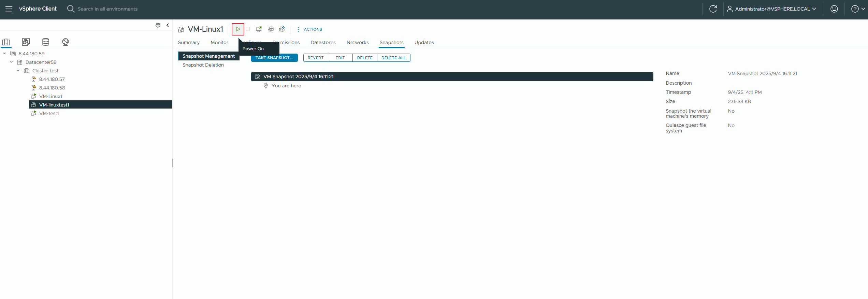The height and width of the screenshot is (299, 868).
Task: Click the You are here marker
Action: coord(286,86)
